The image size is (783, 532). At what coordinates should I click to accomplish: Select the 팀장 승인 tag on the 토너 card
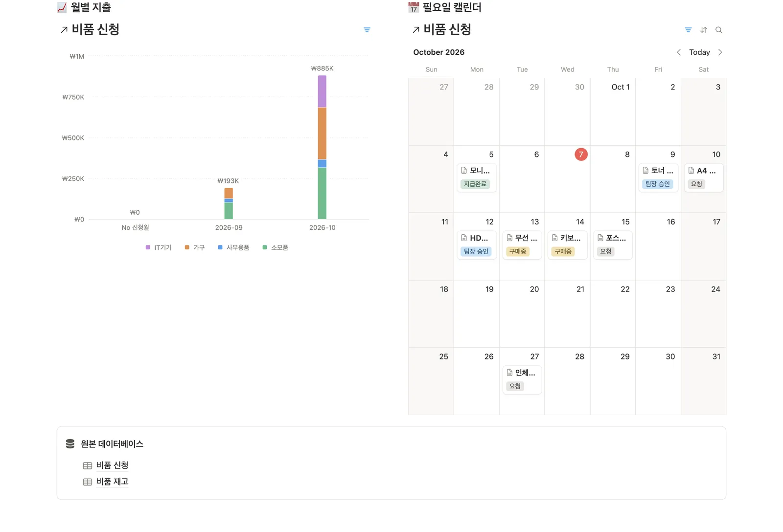pyautogui.click(x=658, y=184)
